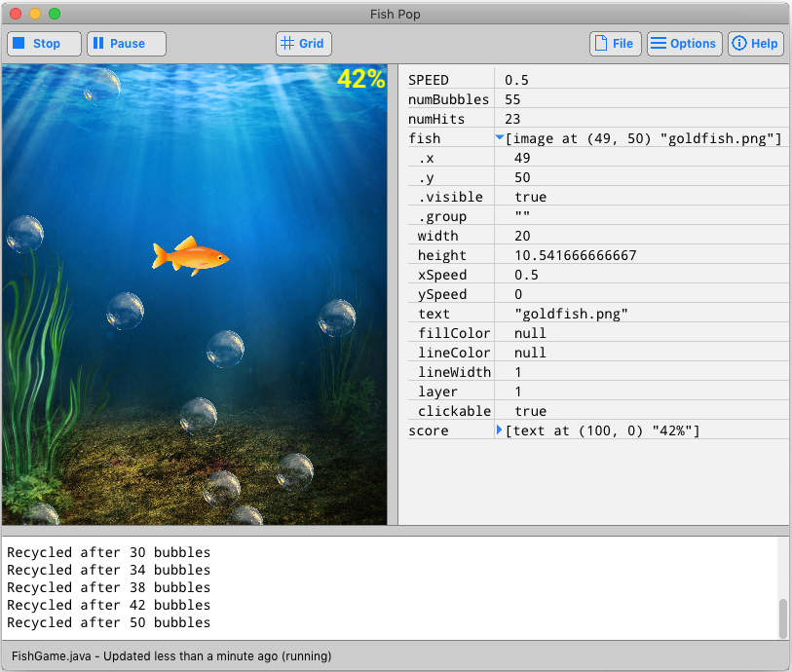Collapse the fish variable disclosure triangle
The width and height of the screenshot is (792, 672).
point(498,137)
